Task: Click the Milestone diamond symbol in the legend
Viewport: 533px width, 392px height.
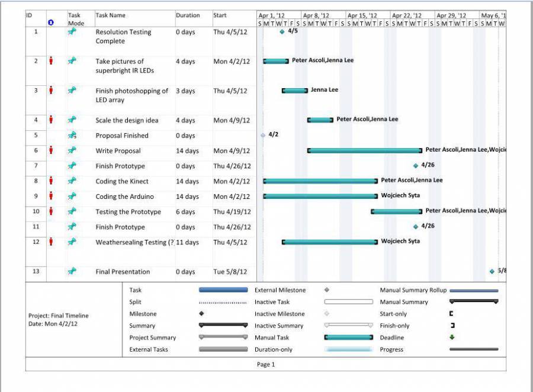Action: 201,313
